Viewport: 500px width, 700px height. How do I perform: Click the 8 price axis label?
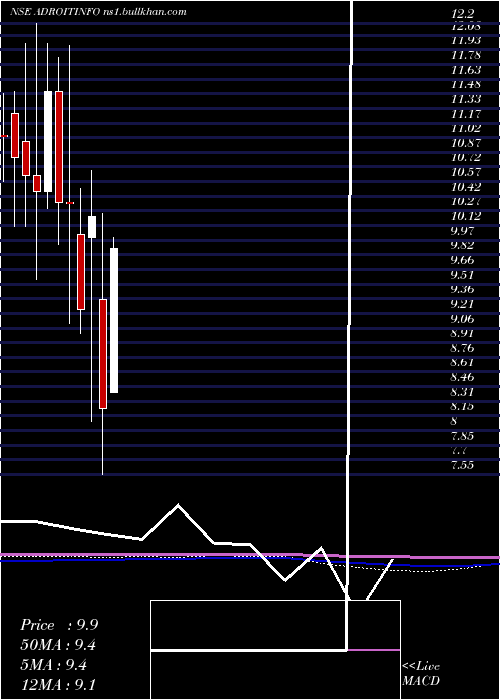454,421
